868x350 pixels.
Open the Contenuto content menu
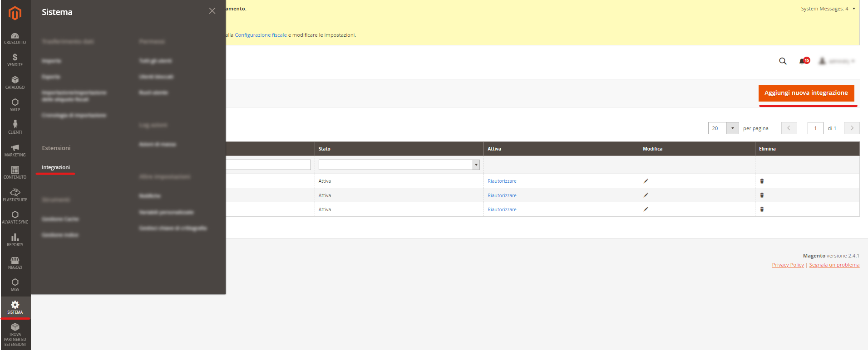point(15,172)
